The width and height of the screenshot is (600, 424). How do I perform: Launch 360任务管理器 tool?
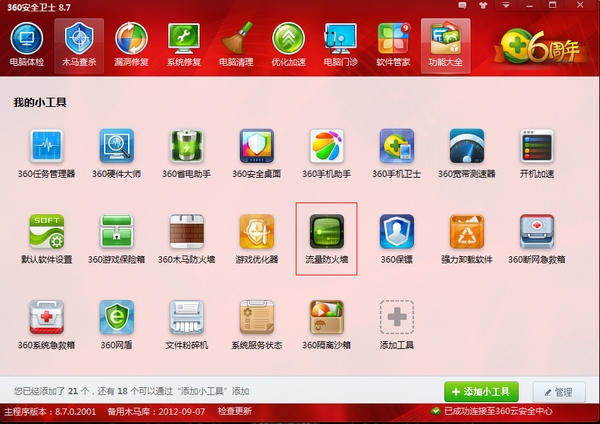point(46,153)
